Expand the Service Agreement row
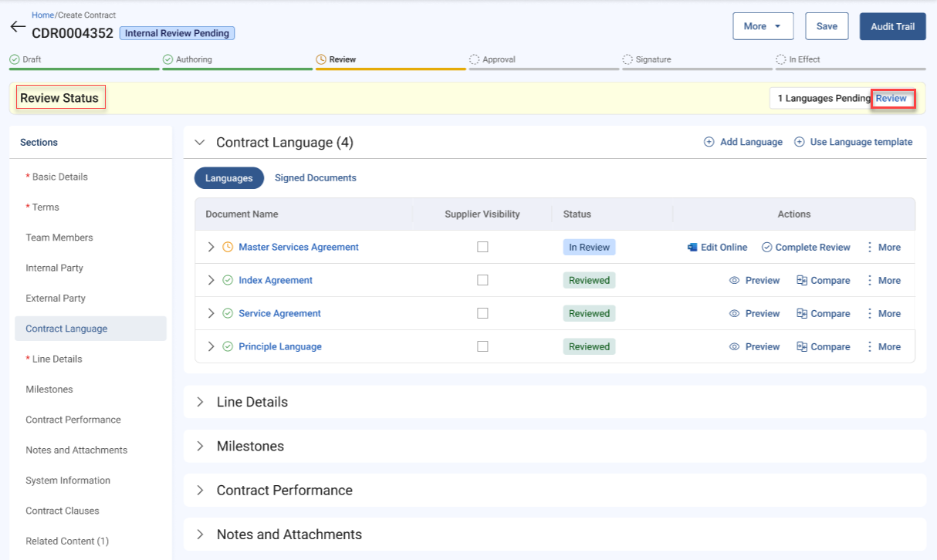This screenshot has height=560, width=937. coord(211,314)
